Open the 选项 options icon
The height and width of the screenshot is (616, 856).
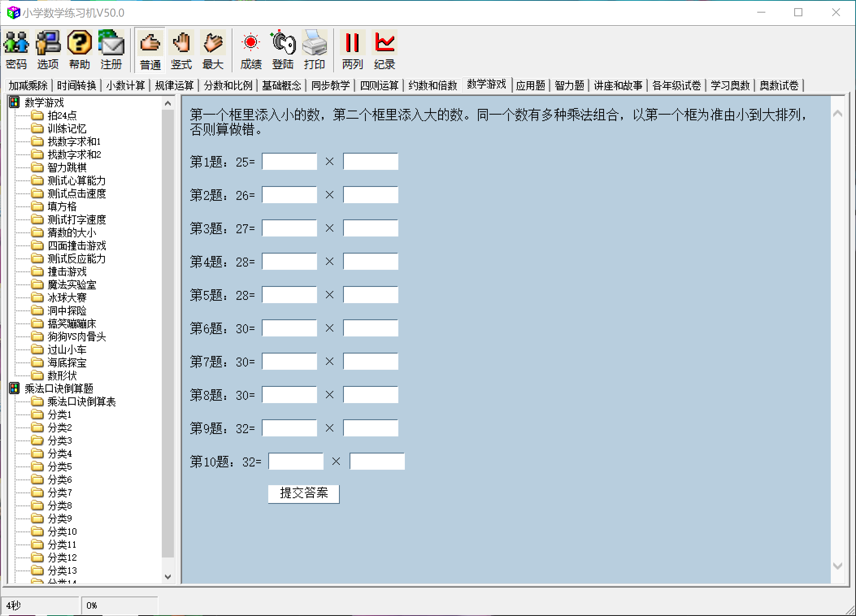click(x=48, y=50)
